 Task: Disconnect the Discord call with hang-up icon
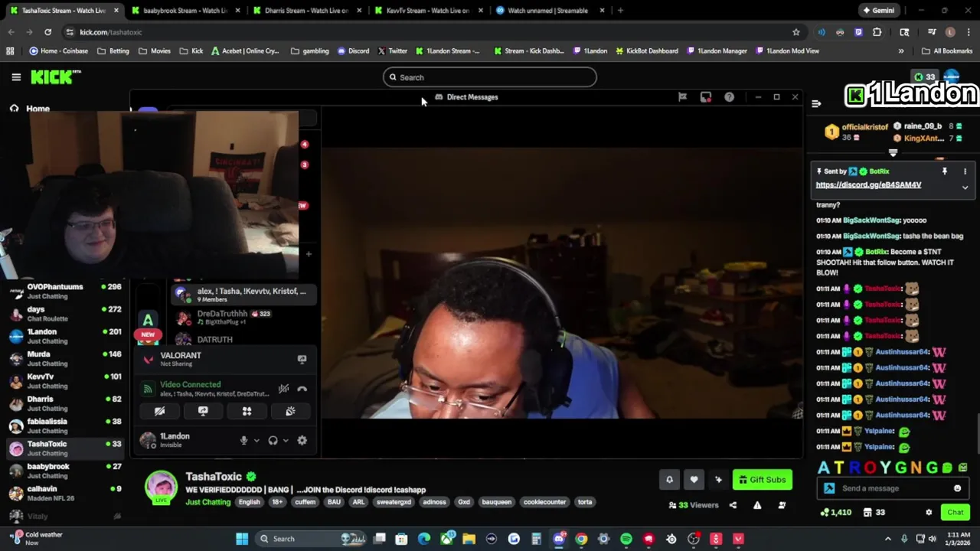pos(302,389)
